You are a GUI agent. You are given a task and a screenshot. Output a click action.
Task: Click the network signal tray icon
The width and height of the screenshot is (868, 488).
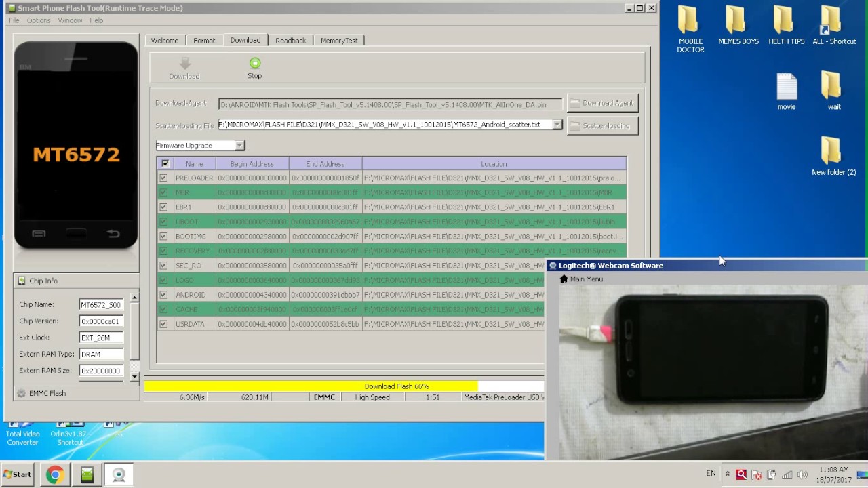point(787,475)
